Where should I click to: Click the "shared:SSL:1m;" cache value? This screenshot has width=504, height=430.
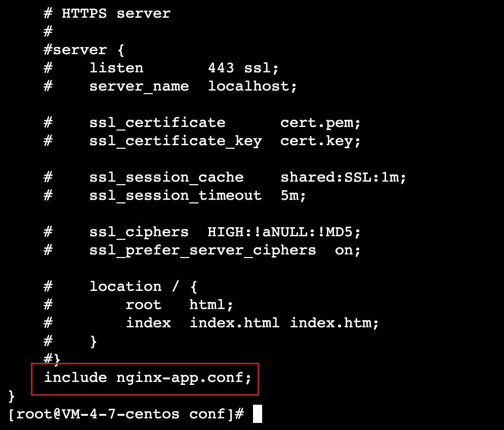pos(343,177)
